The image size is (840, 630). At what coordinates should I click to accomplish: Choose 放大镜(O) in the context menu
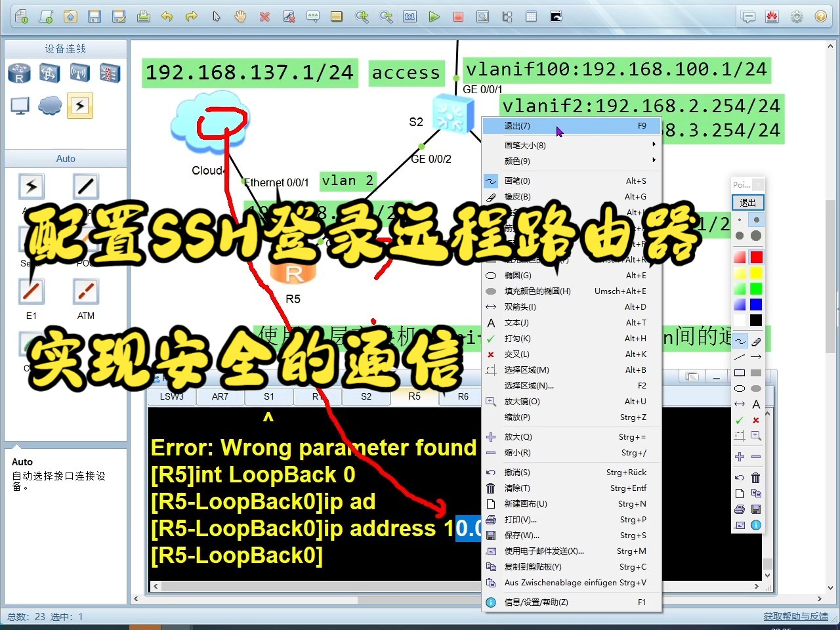572,401
